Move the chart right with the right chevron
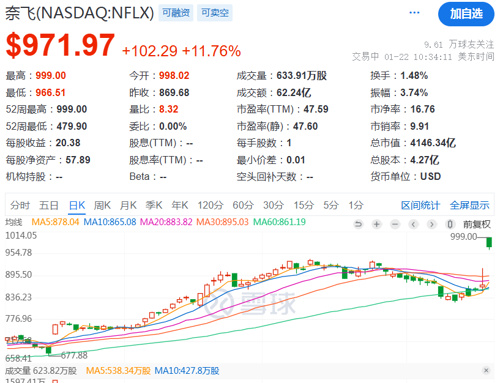 432,224
